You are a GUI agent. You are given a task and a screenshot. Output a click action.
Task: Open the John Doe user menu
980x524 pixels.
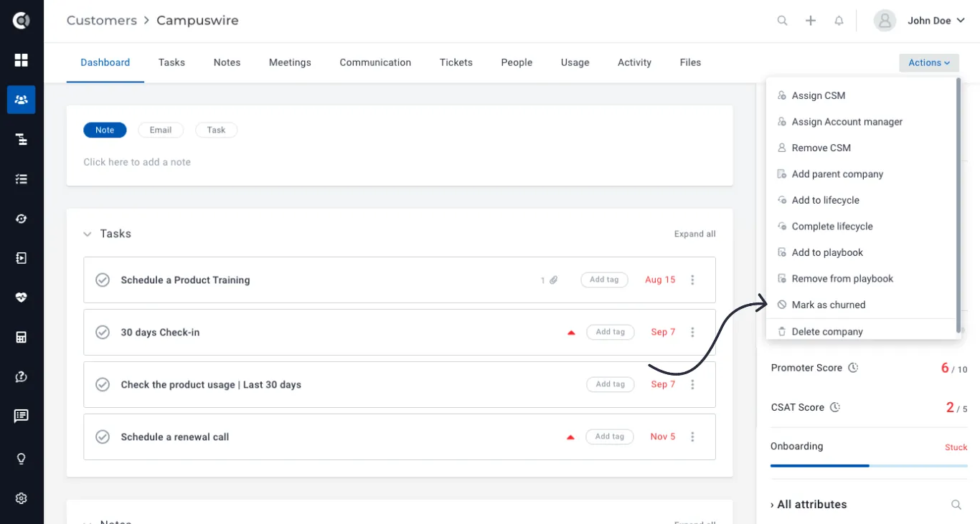(x=920, y=21)
